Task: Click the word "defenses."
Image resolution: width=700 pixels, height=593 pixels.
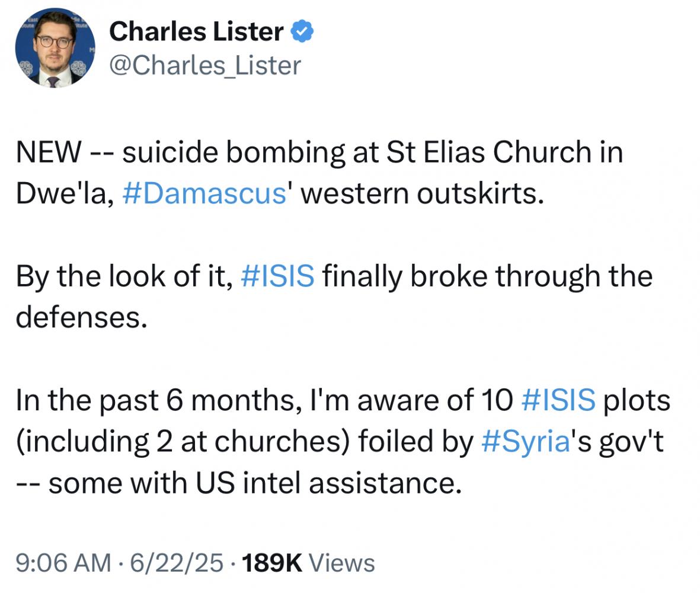Action: point(81,317)
